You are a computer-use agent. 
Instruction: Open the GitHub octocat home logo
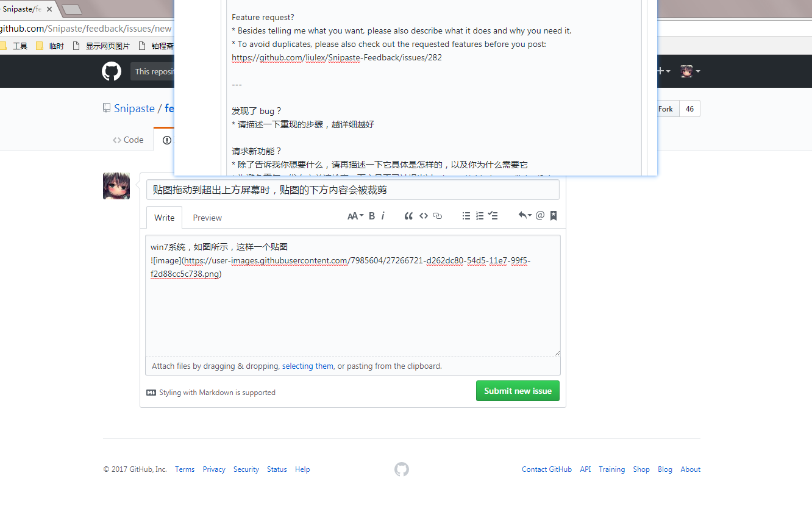112,71
